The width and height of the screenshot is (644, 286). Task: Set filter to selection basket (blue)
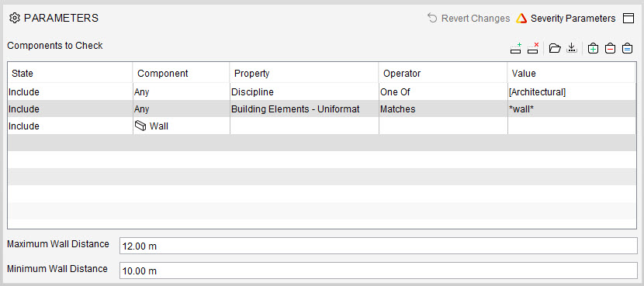pos(627,48)
